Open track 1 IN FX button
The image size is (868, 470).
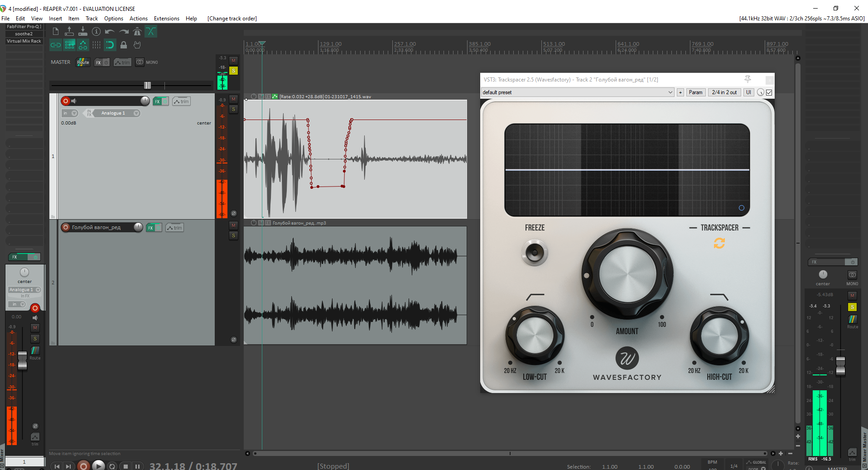tap(89, 113)
